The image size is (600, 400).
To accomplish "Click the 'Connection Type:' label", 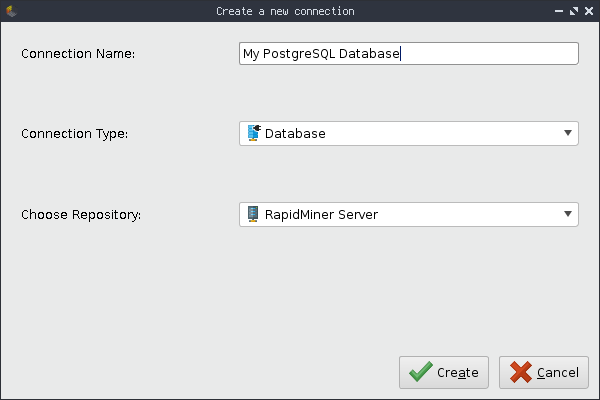I will 74,133.
